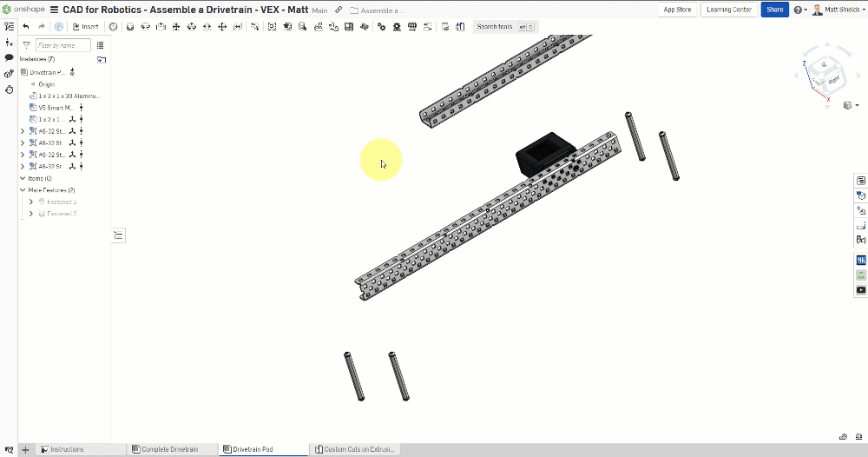This screenshot has height=457, width=868.
Task: Select the Fastened mate tool
Action: tap(129, 27)
